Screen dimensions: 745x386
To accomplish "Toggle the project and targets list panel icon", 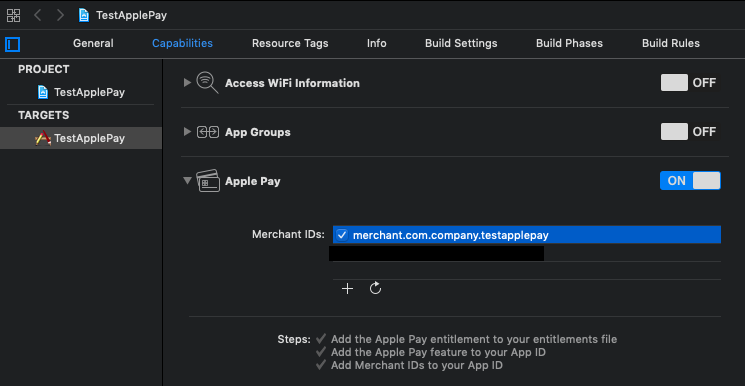I will [12, 44].
